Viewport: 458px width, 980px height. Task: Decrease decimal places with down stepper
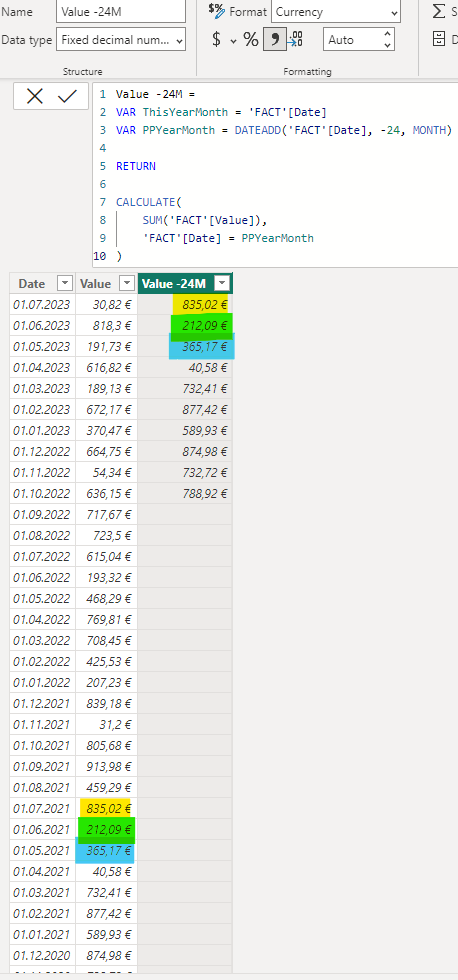tap(388, 46)
